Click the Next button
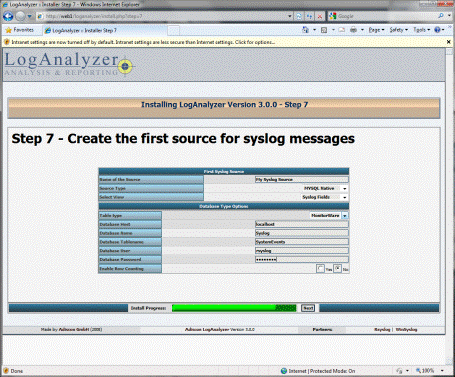Viewport: 455px width, 377px height. [308, 308]
